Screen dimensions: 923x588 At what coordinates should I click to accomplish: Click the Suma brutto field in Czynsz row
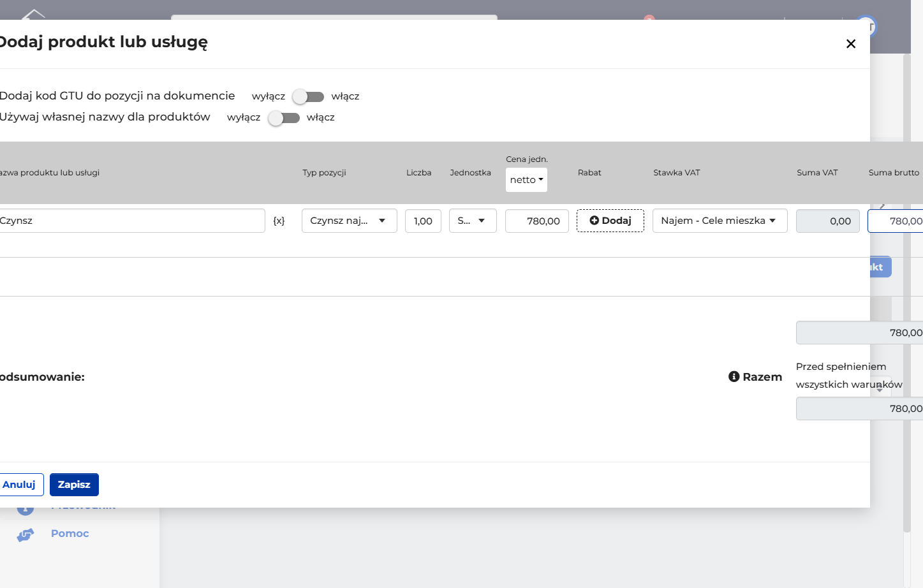pos(895,221)
